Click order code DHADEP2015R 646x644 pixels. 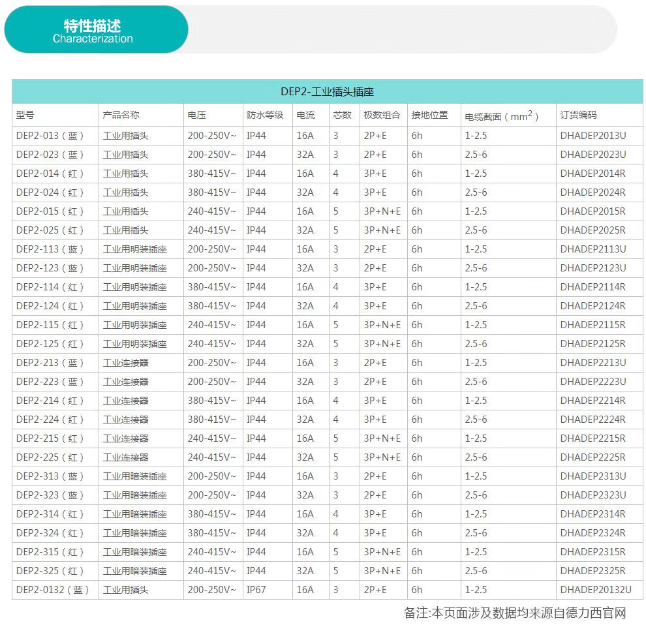593,211
